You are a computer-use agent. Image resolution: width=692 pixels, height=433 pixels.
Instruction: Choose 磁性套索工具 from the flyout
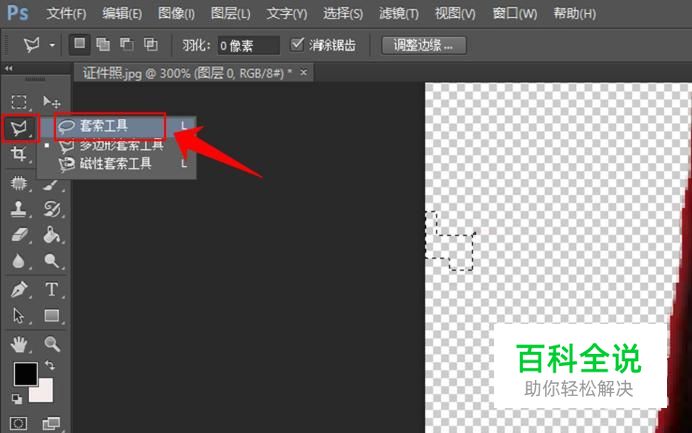click(117, 164)
